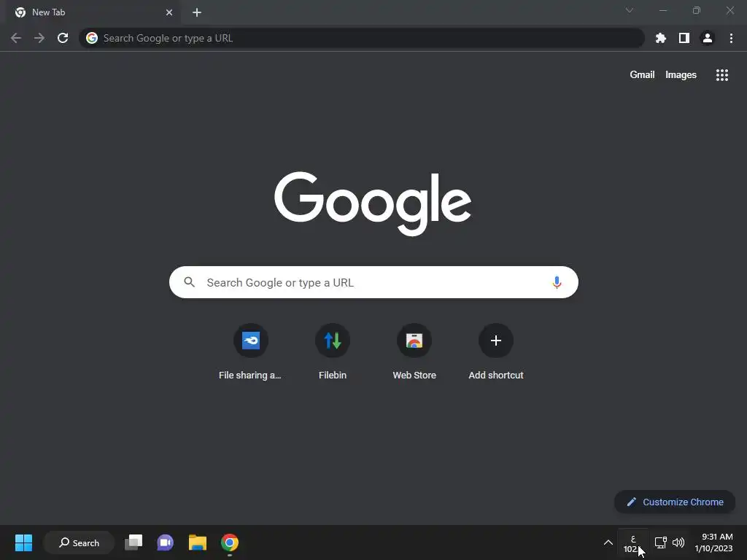Screen dimensions: 747x560
Task: Click the address bar URL field
Action: click(362, 38)
